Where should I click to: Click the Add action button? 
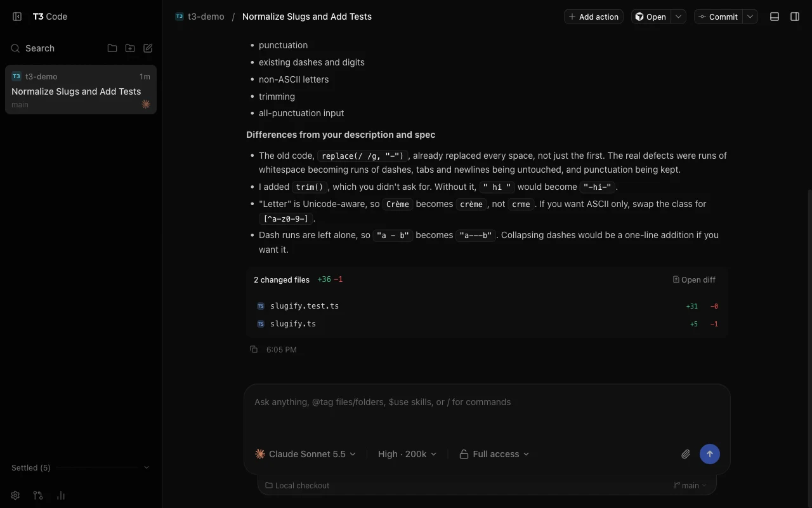click(x=594, y=17)
